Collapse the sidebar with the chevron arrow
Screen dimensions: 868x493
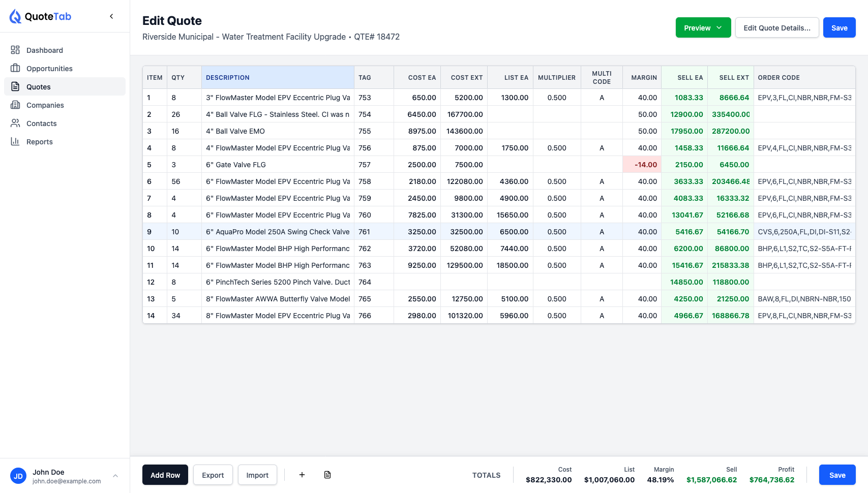pyautogui.click(x=111, y=16)
